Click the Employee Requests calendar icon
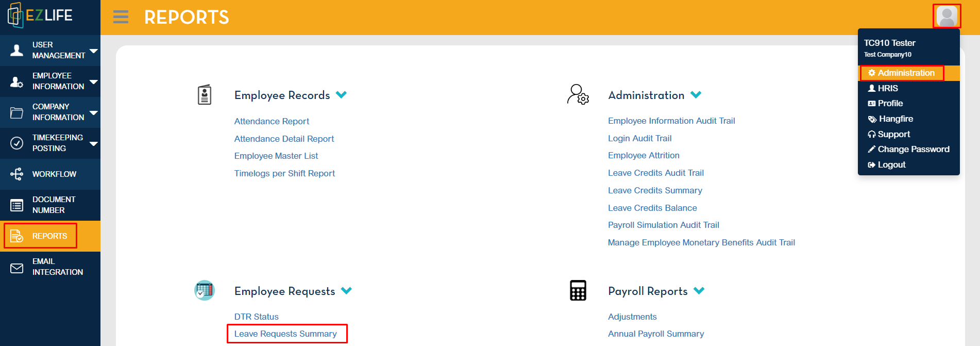Image resolution: width=980 pixels, height=346 pixels. click(205, 290)
